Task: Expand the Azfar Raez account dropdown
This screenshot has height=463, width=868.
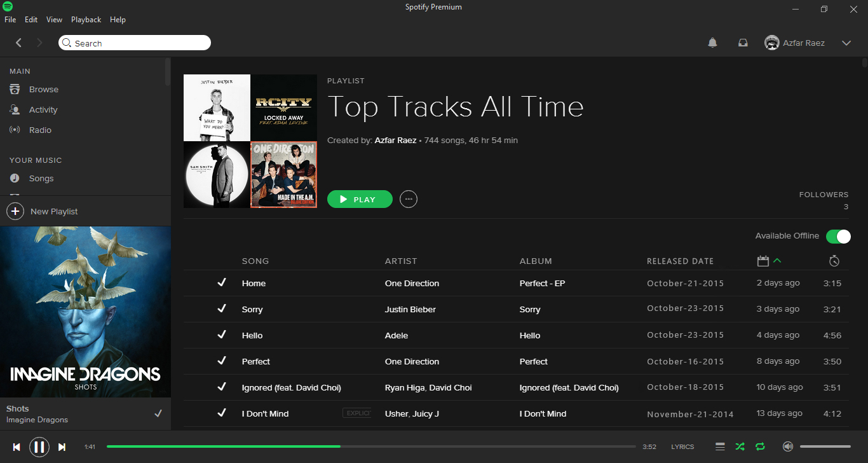Action: 846,43
